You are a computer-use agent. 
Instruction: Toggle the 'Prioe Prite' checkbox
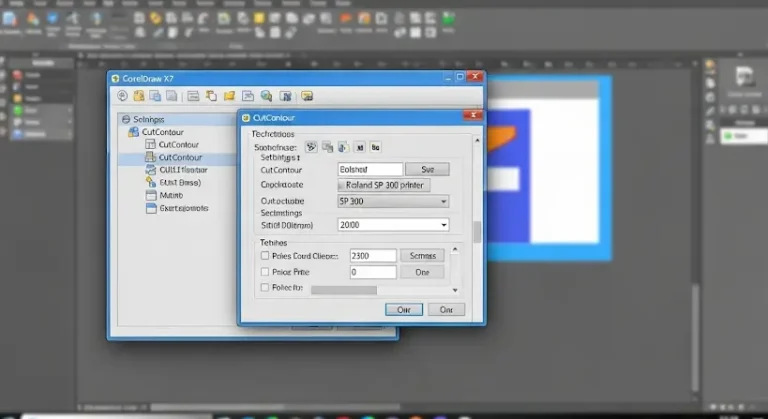[265, 271]
